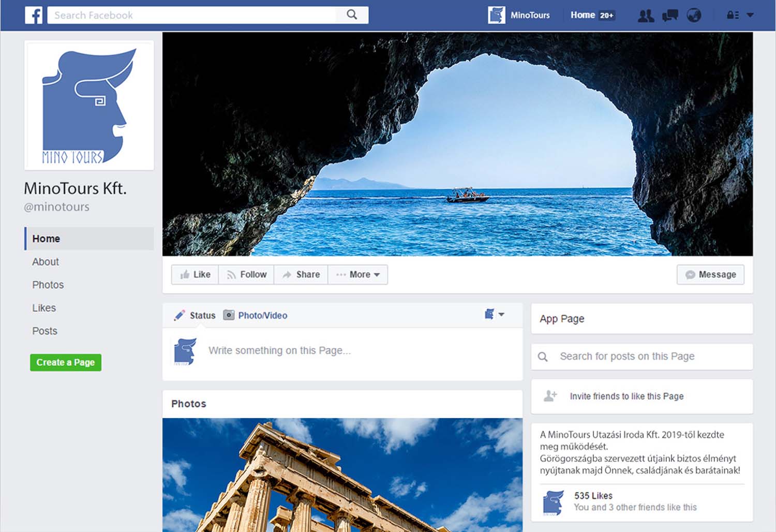Click the invite friends person icon
This screenshot has height=532, width=776.
(550, 396)
